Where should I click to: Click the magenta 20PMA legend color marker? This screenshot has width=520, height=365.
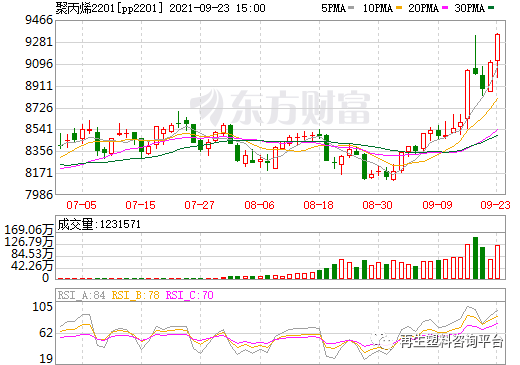click(x=445, y=8)
